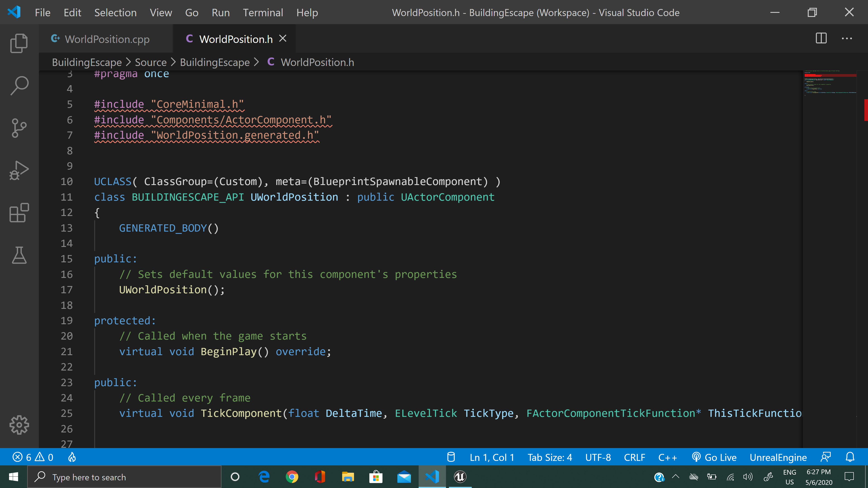Open the Explorer view in activity bar
The height and width of the screenshot is (488, 868).
click(x=19, y=43)
